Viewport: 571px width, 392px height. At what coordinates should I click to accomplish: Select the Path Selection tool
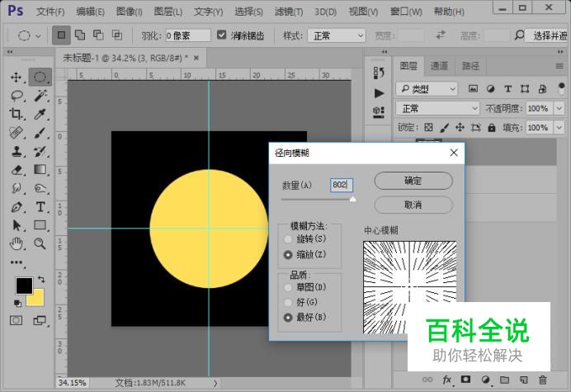pyautogui.click(x=17, y=225)
